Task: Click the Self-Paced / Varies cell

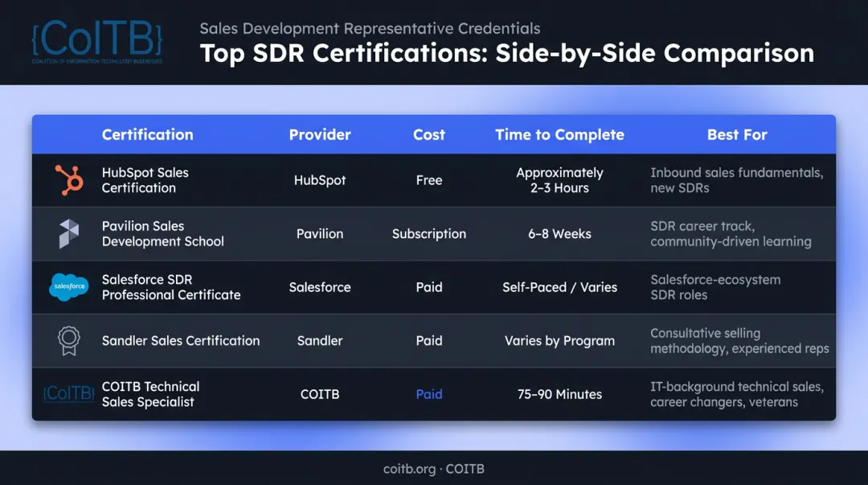Action: (559, 287)
